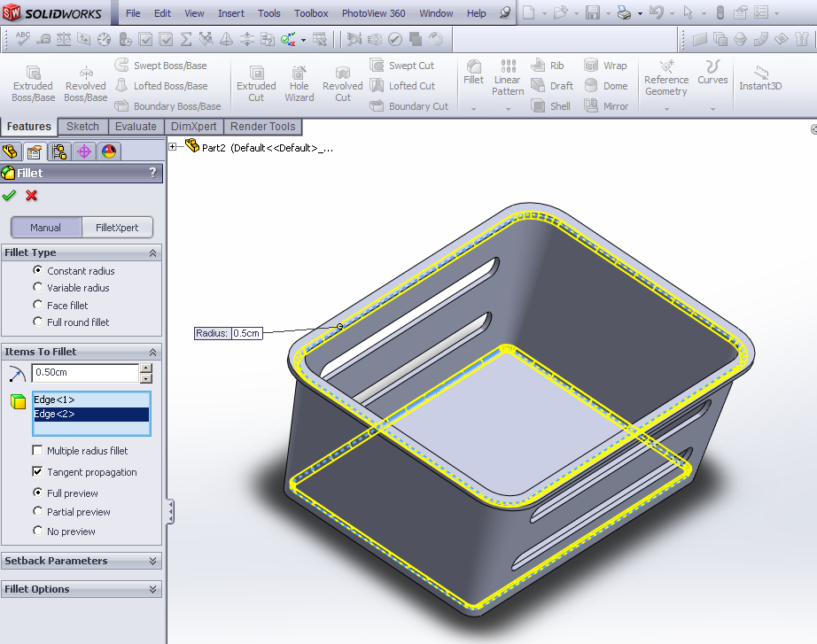817x644 pixels.
Task: Open DisplayManager color sphere tab icon
Action: click(109, 151)
